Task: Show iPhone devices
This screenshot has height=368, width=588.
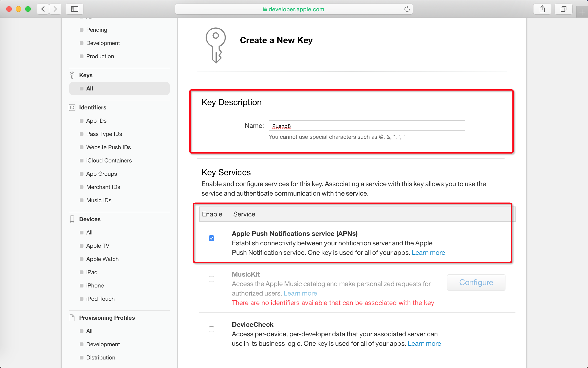Action: tap(95, 286)
